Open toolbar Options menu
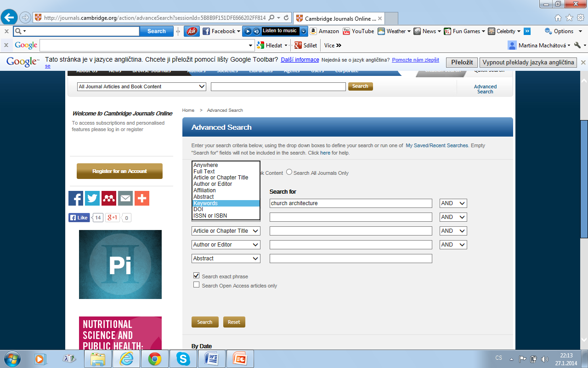The width and height of the screenshot is (588, 368). [562, 31]
